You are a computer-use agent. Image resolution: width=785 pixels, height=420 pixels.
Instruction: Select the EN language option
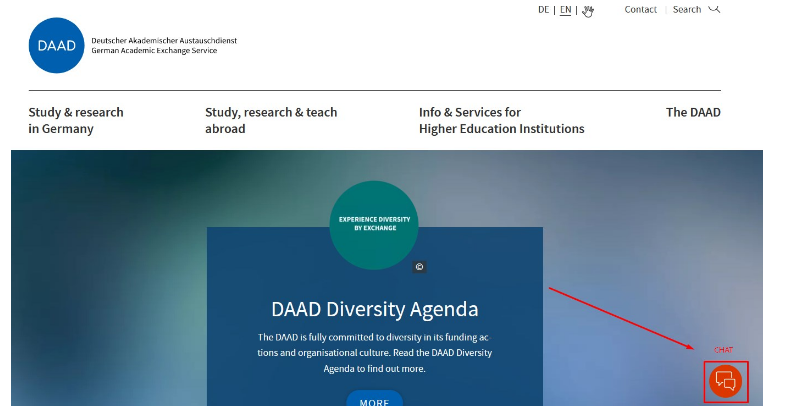[x=565, y=10]
